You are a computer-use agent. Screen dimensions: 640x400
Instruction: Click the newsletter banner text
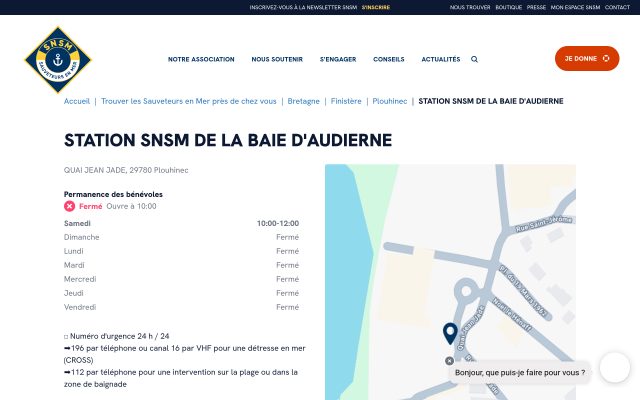(303, 7)
